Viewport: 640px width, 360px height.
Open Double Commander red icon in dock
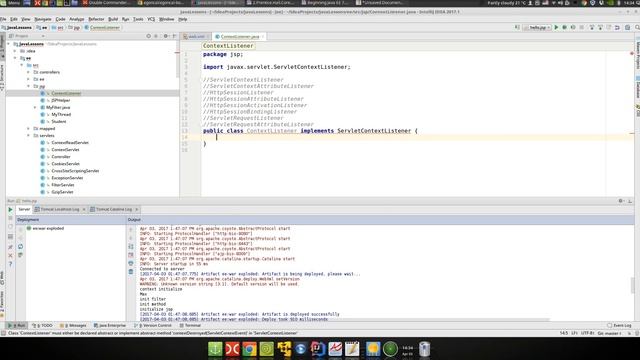tap(232, 349)
